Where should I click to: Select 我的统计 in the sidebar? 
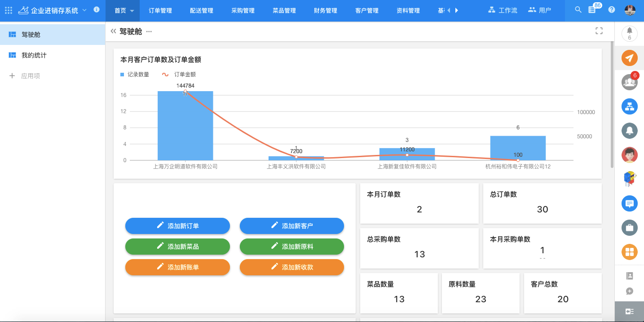click(34, 55)
